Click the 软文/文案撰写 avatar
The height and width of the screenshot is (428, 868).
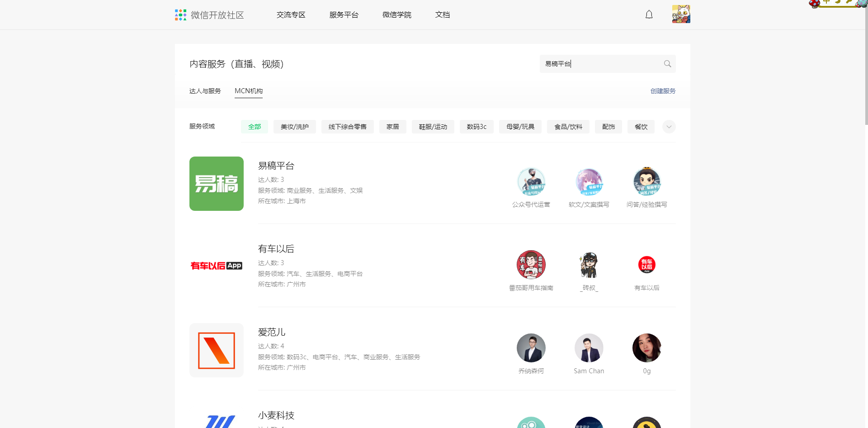[x=589, y=182]
